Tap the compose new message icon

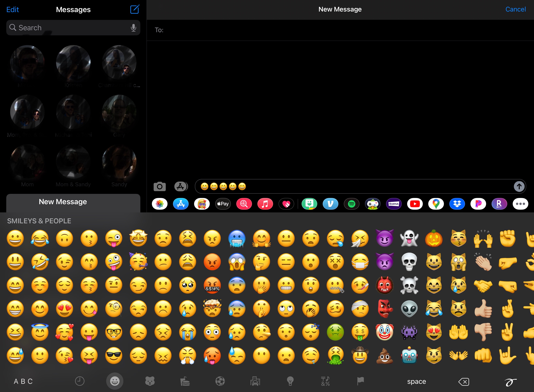click(x=135, y=10)
